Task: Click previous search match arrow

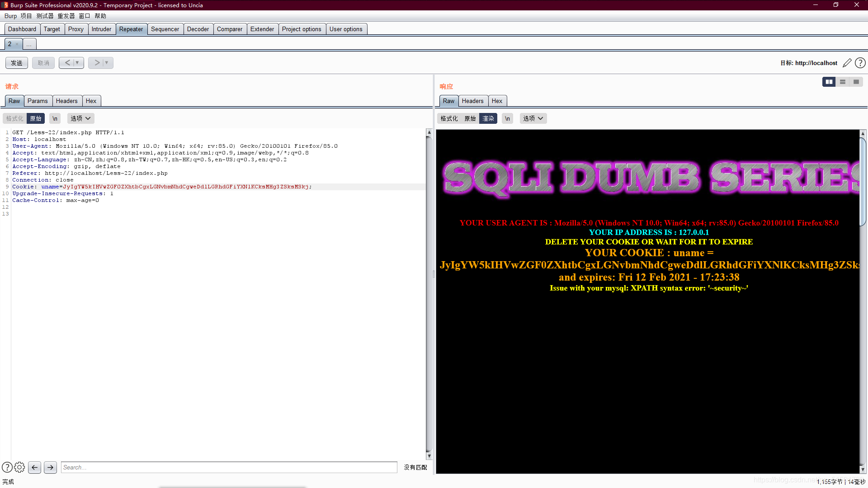Action: pos(35,467)
